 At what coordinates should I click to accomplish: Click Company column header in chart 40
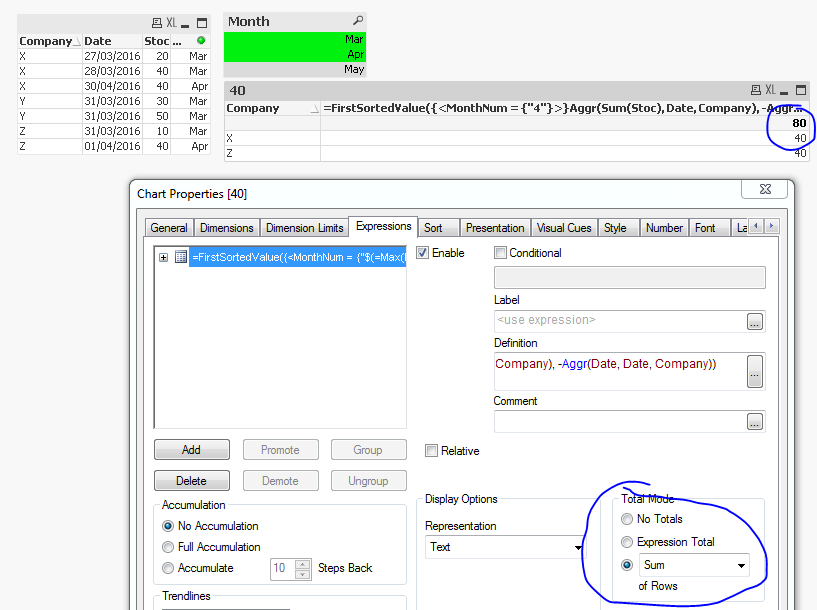[x=273, y=108]
